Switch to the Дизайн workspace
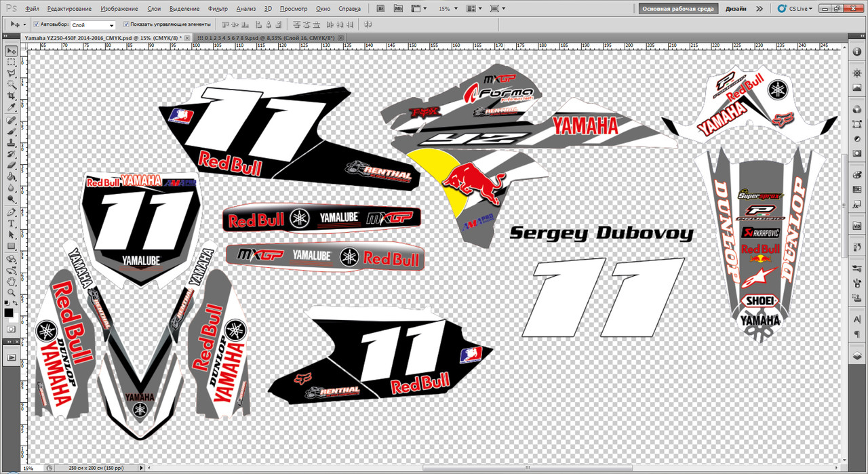 pos(736,9)
